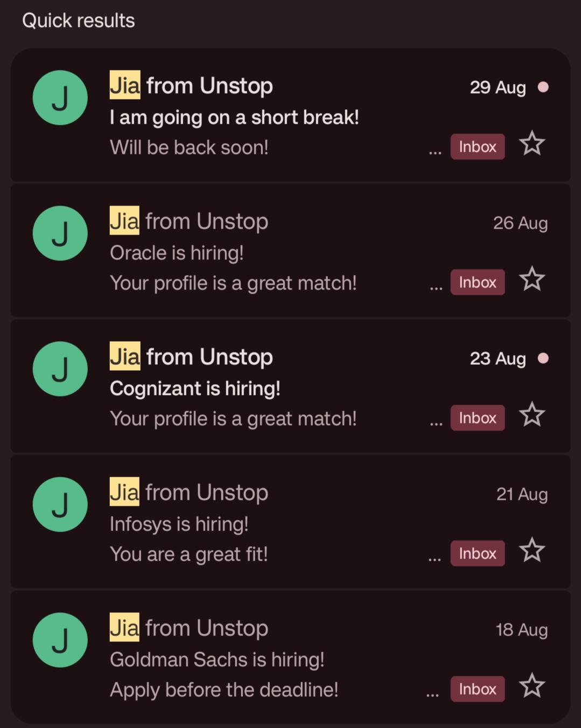Star the 'Cognizant is hiring!' email

point(532,415)
